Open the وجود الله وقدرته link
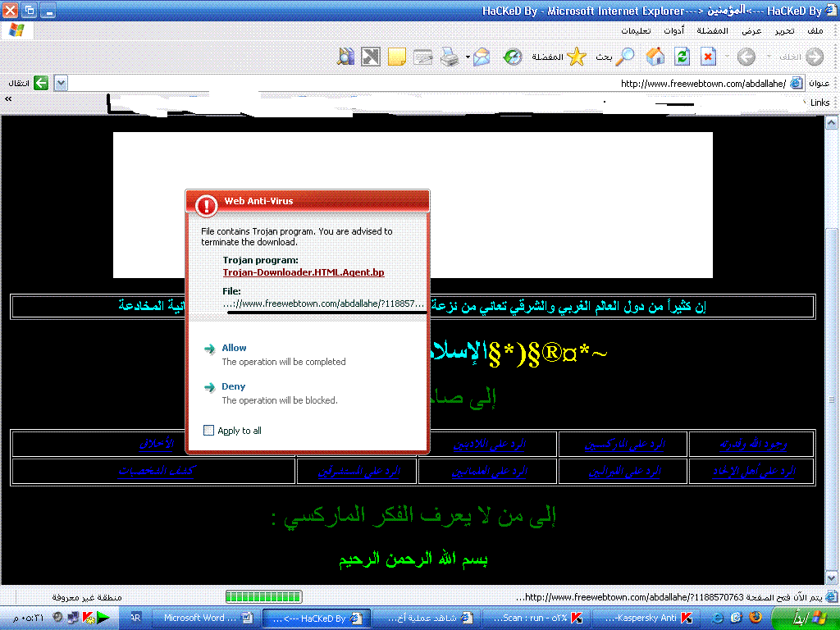 click(x=753, y=444)
